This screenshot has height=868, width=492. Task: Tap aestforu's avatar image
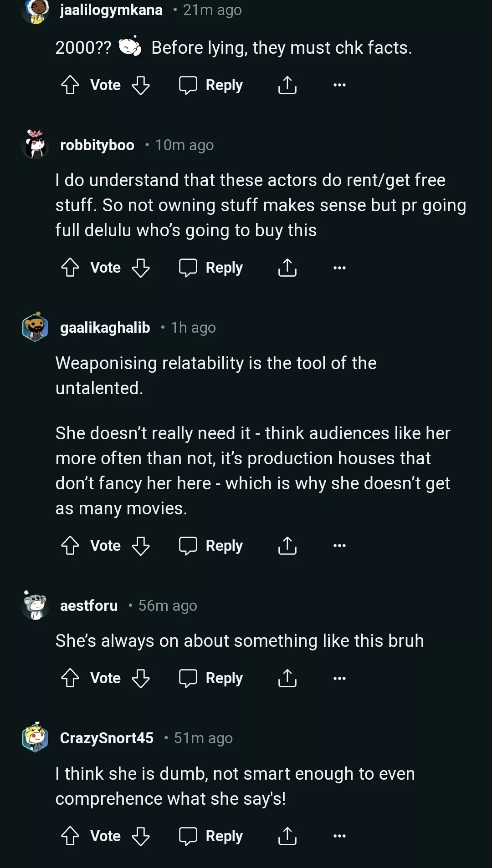(35, 605)
